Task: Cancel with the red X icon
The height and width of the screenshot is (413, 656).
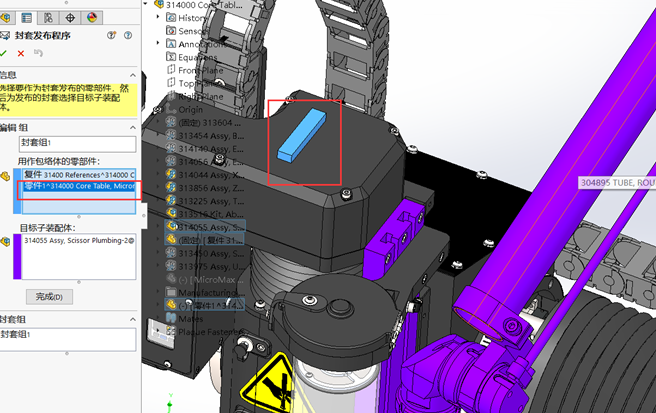Action: (x=20, y=53)
